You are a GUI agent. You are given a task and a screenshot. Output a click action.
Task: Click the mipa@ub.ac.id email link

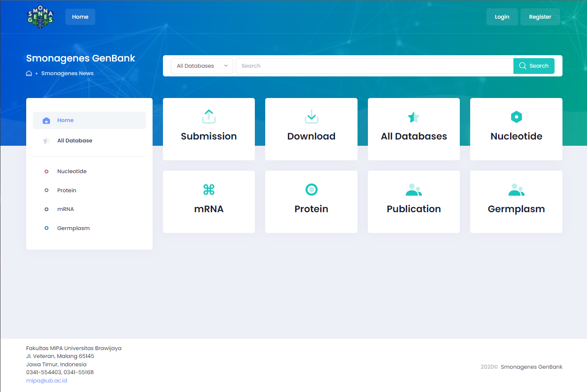click(47, 381)
